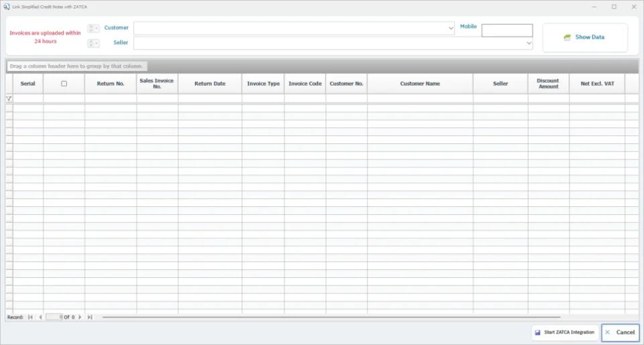Focus the Mobile input field
Viewport: 644px width, 345px height.
(x=507, y=30)
